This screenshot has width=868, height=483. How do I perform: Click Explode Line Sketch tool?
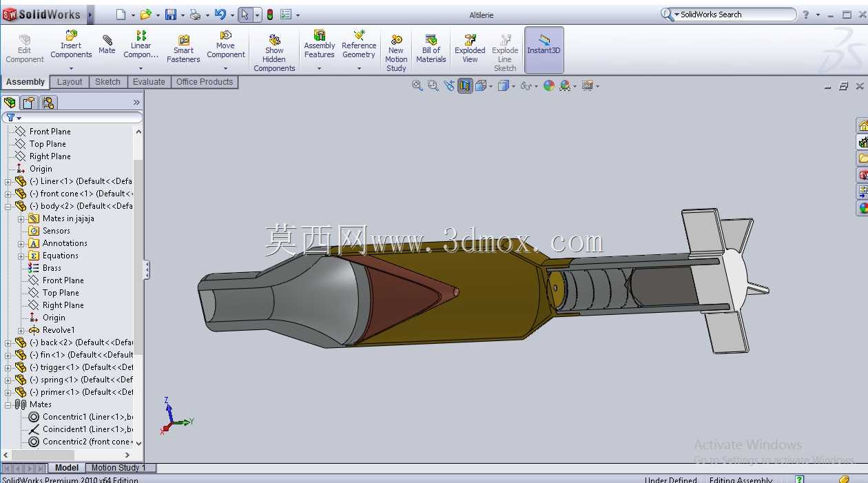point(505,53)
